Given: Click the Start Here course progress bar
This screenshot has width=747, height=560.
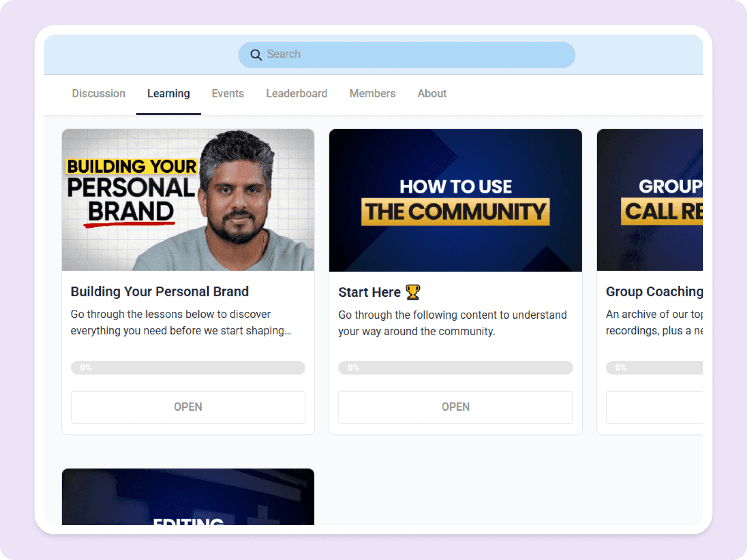Looking at the screenshot, I should coord(456,368).
